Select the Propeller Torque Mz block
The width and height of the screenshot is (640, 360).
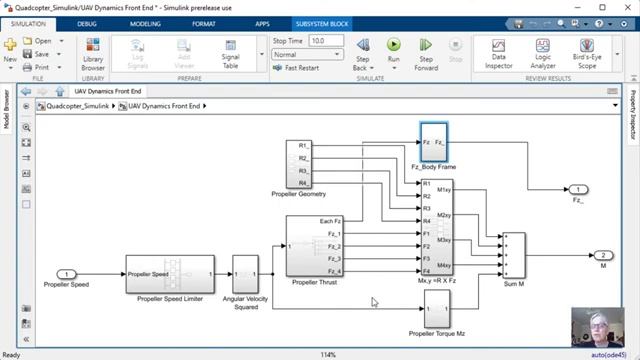coord(437,309)
